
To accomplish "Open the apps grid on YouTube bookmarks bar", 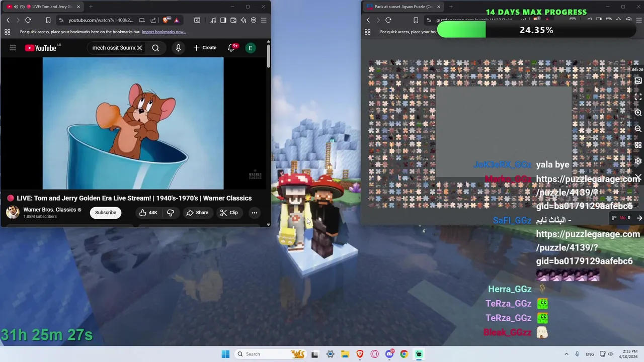I will click(7, 32).
